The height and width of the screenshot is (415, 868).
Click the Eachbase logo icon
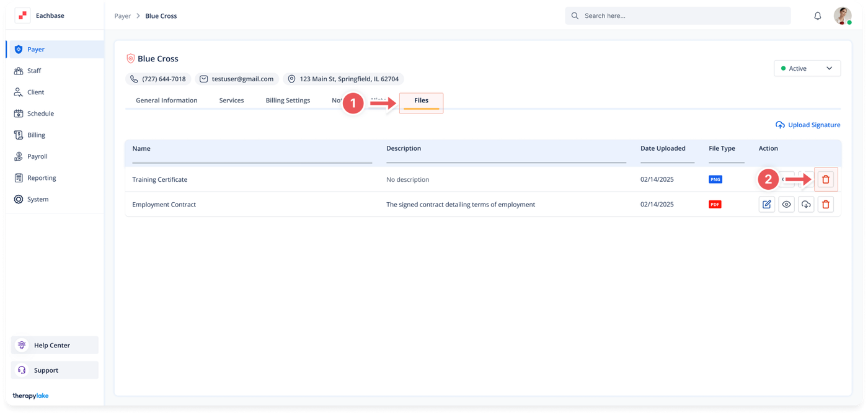coord(22,16)
